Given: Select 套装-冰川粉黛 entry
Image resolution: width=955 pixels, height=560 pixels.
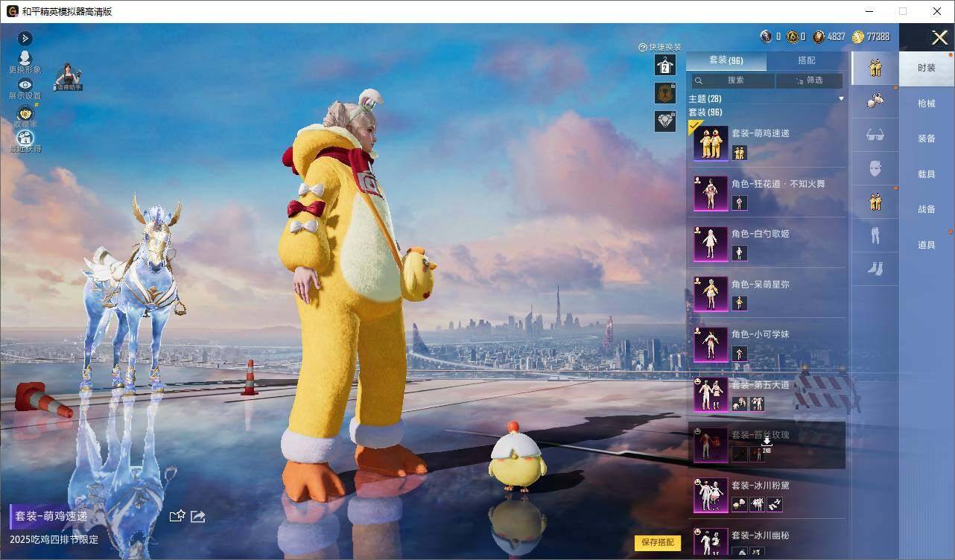Looking at the screenshot, I should tap(767, 495).
